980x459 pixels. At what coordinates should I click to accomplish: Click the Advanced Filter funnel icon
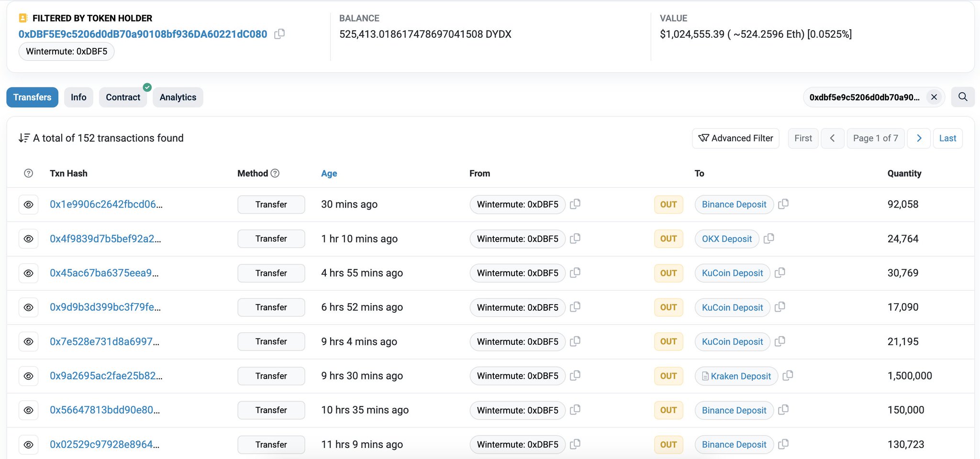click(x=703, y=138)
